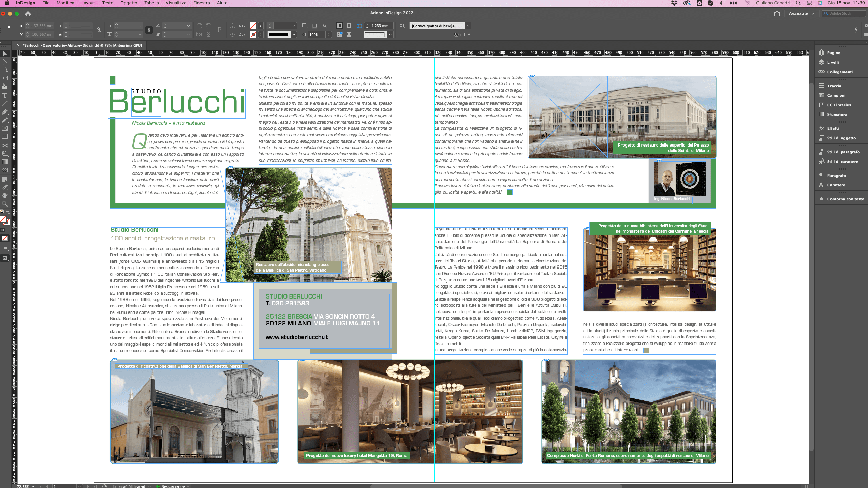Select the Direct Selection tool

(5, 62)
